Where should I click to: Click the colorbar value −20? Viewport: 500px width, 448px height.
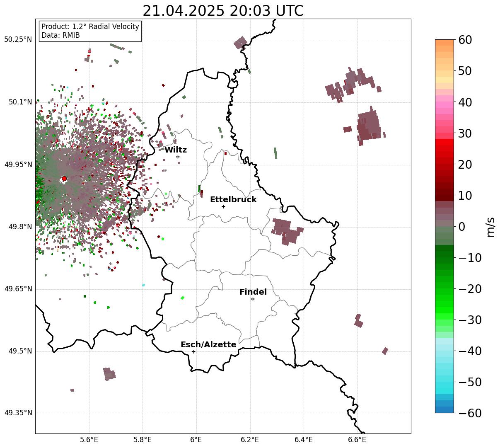(x=469, y=289)
